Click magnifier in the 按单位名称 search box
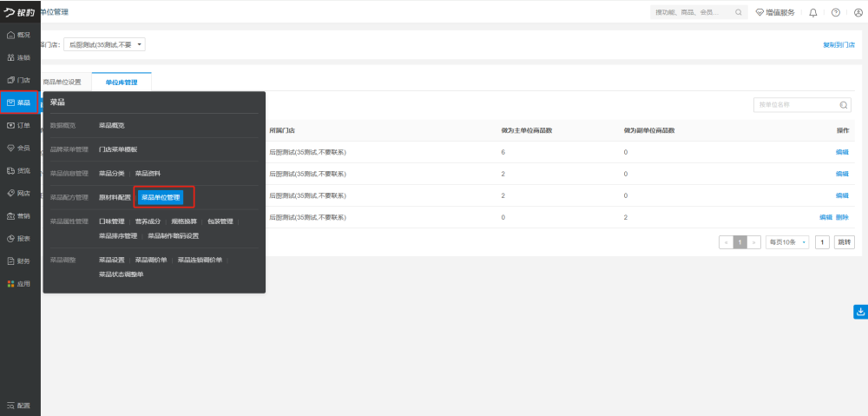The height and width of the screenshot is (416, 868). tap(844, 105)
